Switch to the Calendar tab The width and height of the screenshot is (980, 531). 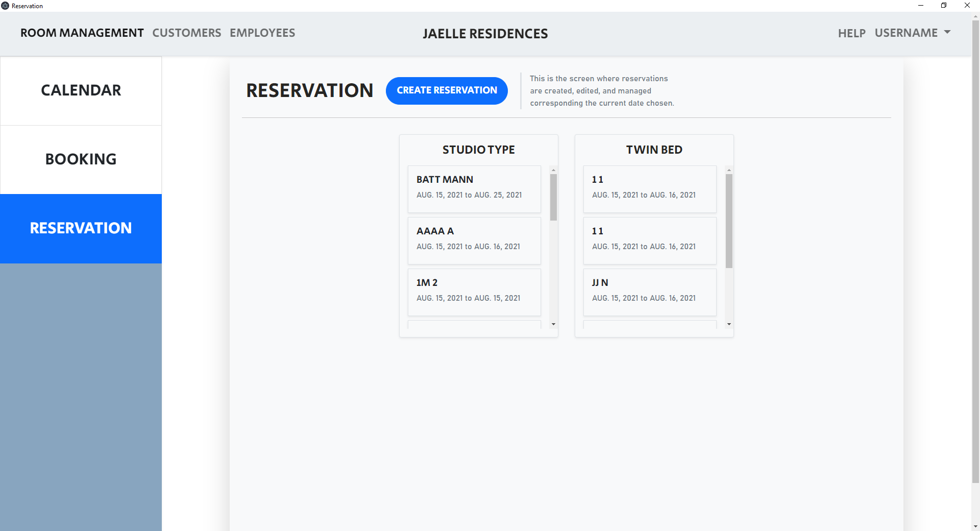(x=81, y=90)
